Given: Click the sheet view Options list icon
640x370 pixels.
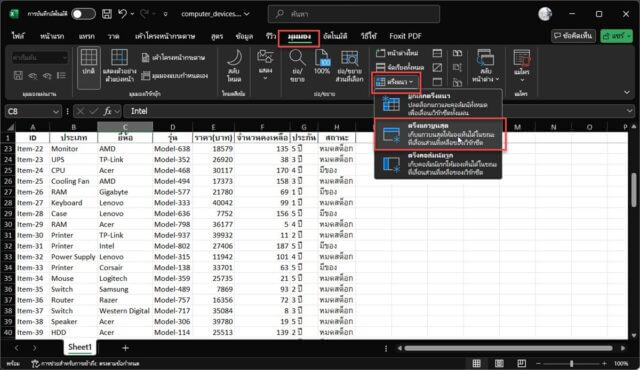Looking at the screenshot, I should [61, 75].
